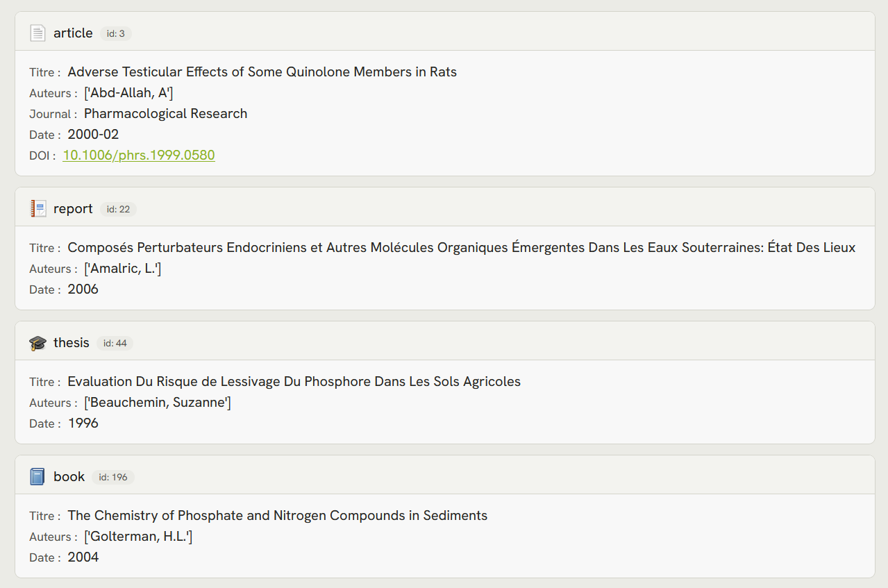
Task: Click the article document icon
Action: [37, 33]
